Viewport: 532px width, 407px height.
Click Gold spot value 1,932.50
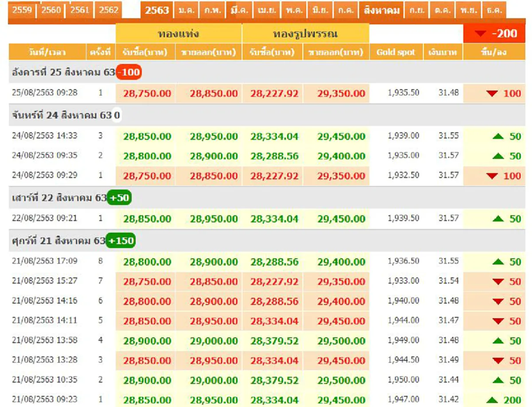click(x=403, y=175)
